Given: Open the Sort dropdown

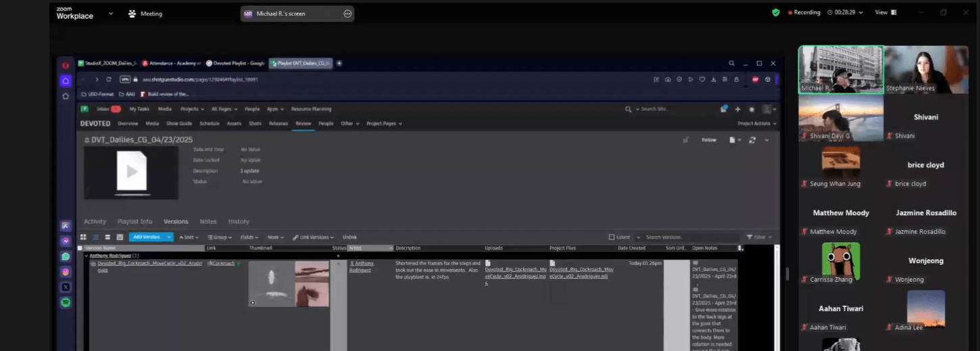Looking at the screenshot, I should click(x=188, y=237).
